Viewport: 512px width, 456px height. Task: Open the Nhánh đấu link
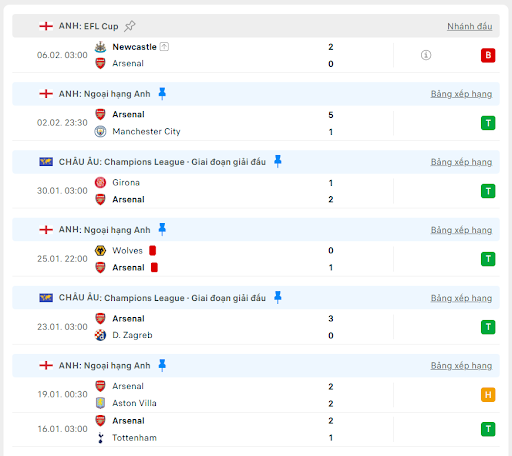469,26
